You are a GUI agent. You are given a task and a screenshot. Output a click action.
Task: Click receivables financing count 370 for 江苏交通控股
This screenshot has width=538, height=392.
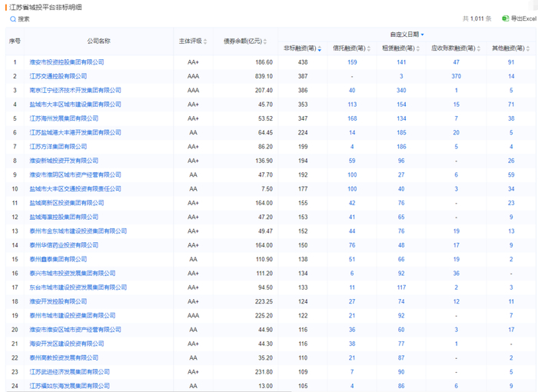[x=456, y=76]
